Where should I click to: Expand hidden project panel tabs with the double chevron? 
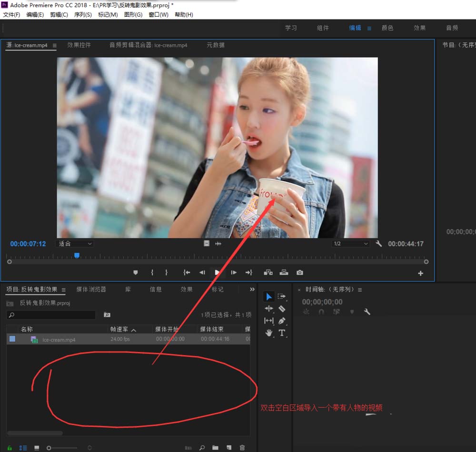click(x=252, y=289)
